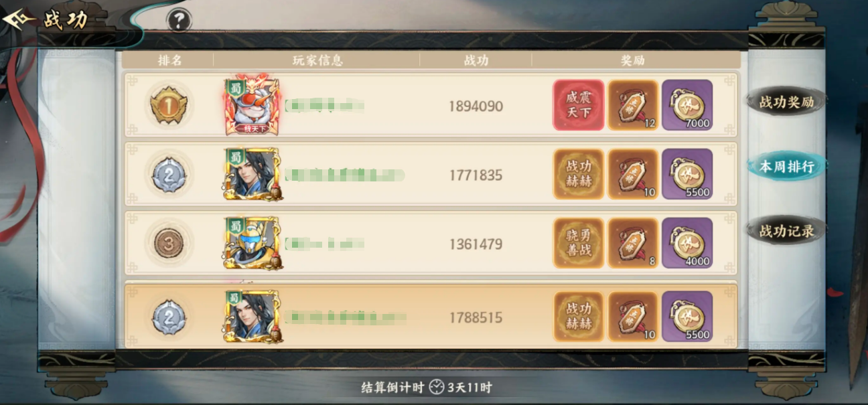Open the first-place player's avatar
The width and height of the screenshot is (868, 405).
[x=252, y=105]
